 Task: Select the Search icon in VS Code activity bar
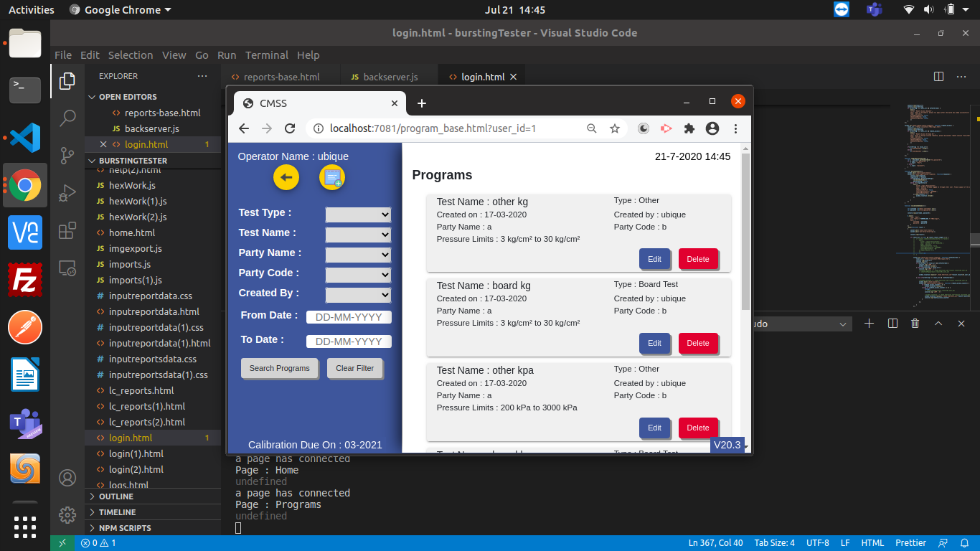67,118
